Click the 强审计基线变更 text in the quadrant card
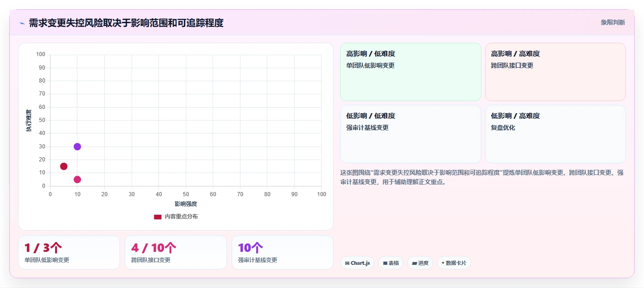This screenshot has height=288, width=644. pos(367,128)
